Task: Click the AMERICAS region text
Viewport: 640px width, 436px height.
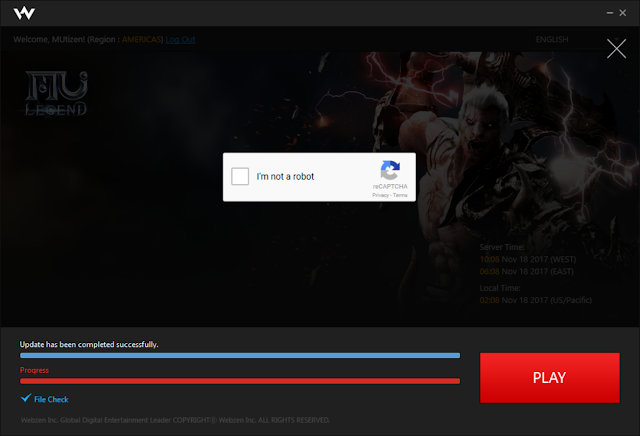Action: click(x=142, y=40)
